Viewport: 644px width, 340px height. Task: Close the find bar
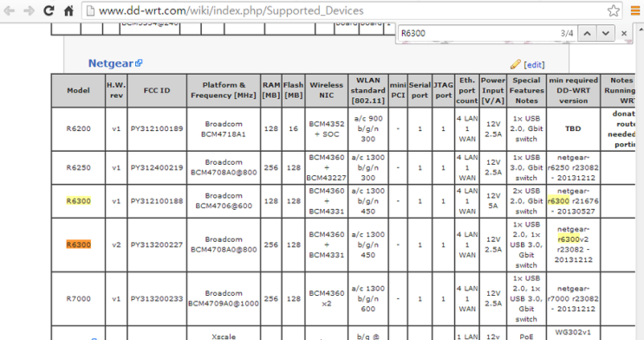pyautogui.click(x=624, y=33)
